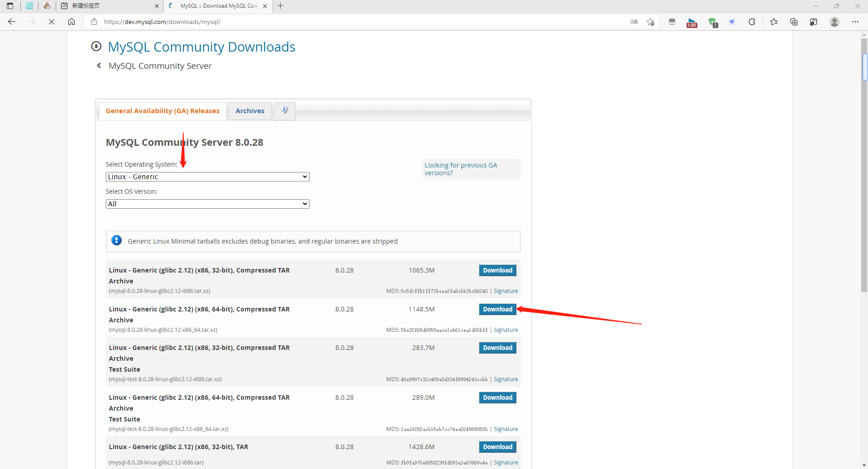The height and width of the screenshot is (469, 868).
Task: Open the page translate icon
Action: [634, 22]
